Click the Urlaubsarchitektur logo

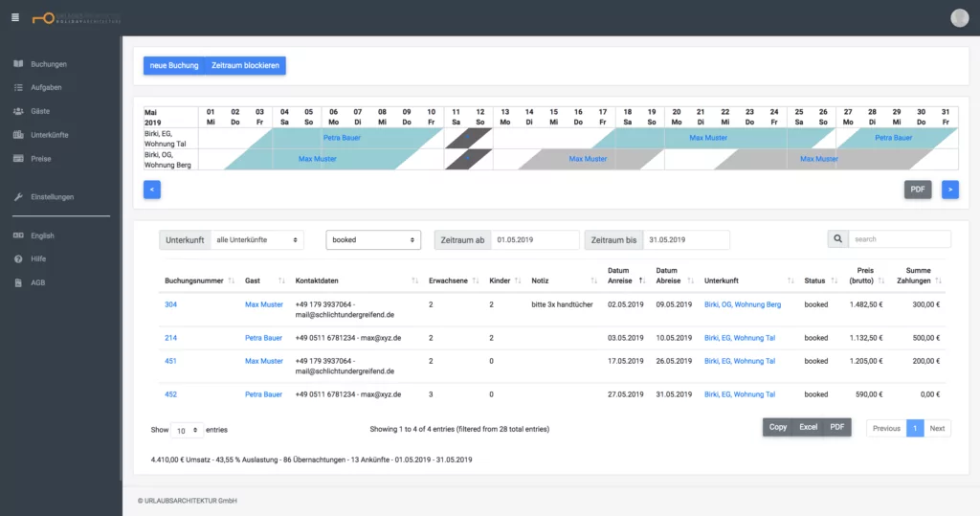tap(77, 18)
